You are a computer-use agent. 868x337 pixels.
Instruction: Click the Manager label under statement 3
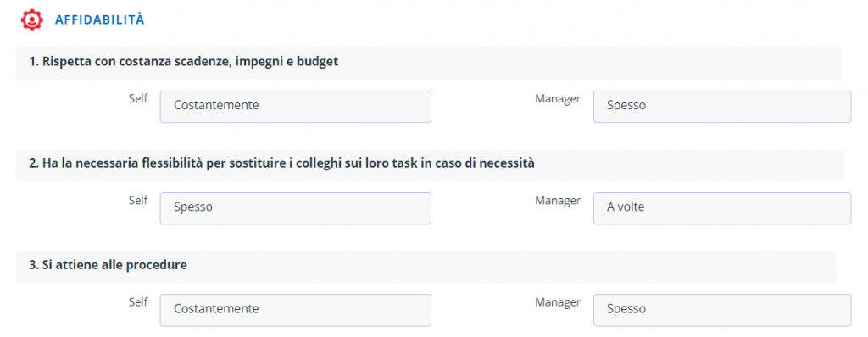pyautogui.click(x=558, y=302)
